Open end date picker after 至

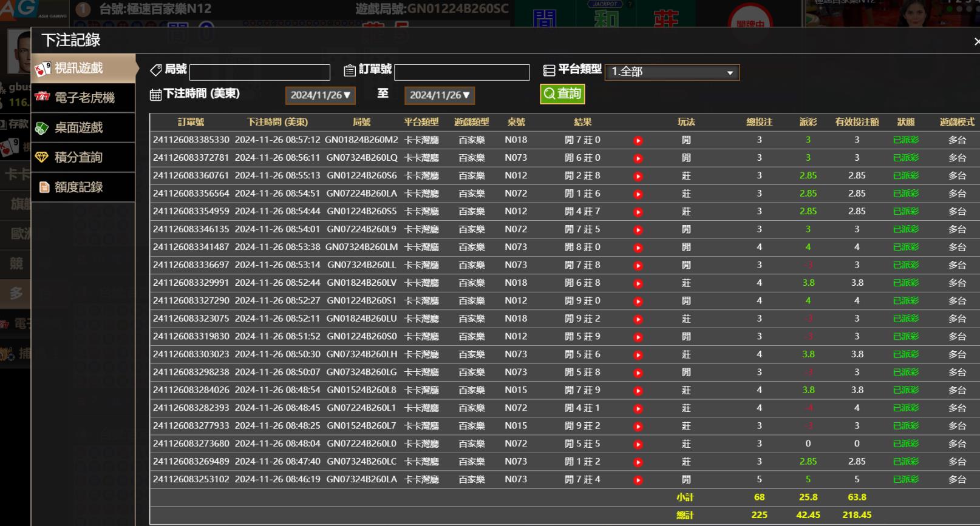pos(439,95)
